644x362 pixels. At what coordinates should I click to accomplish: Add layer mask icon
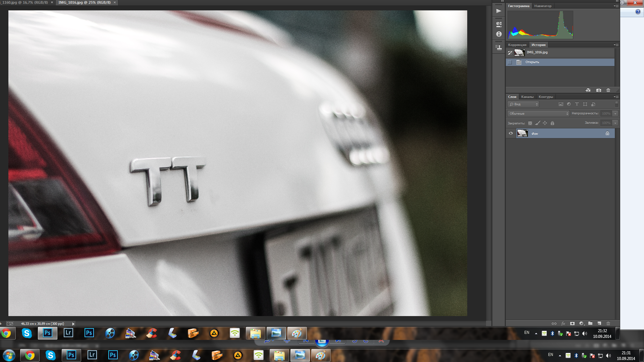click(x=572, y=323)
